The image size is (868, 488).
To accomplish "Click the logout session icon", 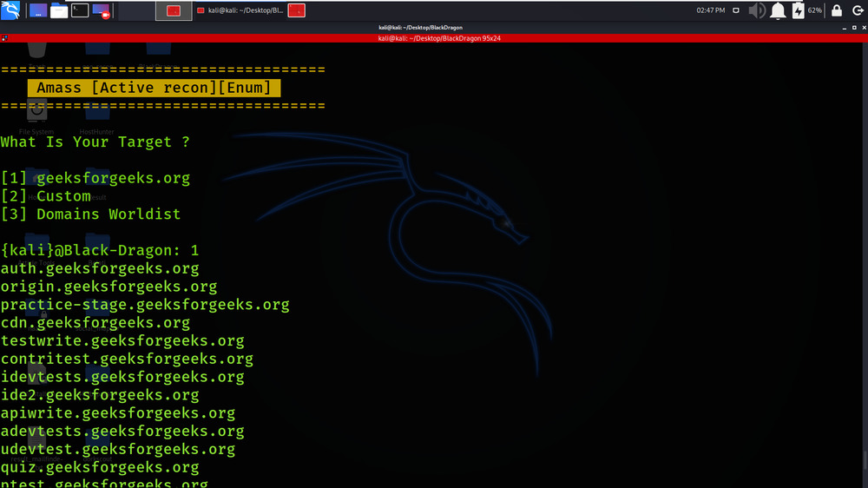I will point(858,10).
